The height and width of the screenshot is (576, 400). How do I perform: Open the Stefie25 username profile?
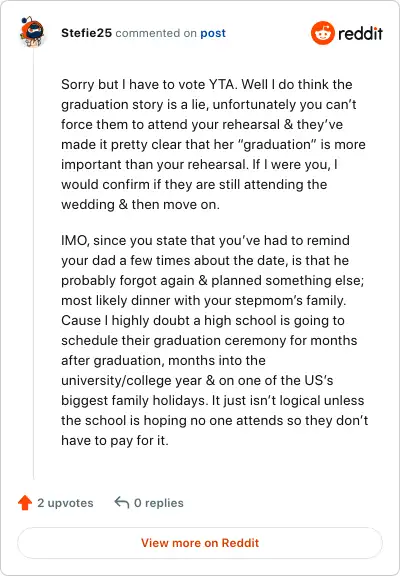(86, 33)
